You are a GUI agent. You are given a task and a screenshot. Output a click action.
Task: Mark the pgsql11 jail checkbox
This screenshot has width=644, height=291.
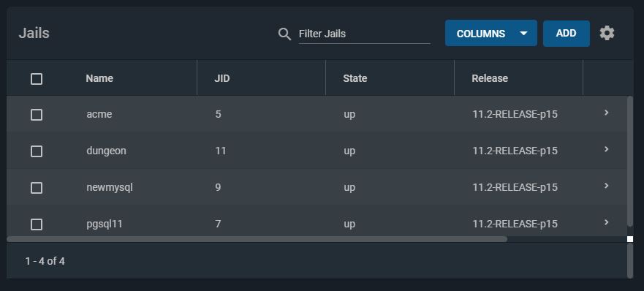[37, 224]
